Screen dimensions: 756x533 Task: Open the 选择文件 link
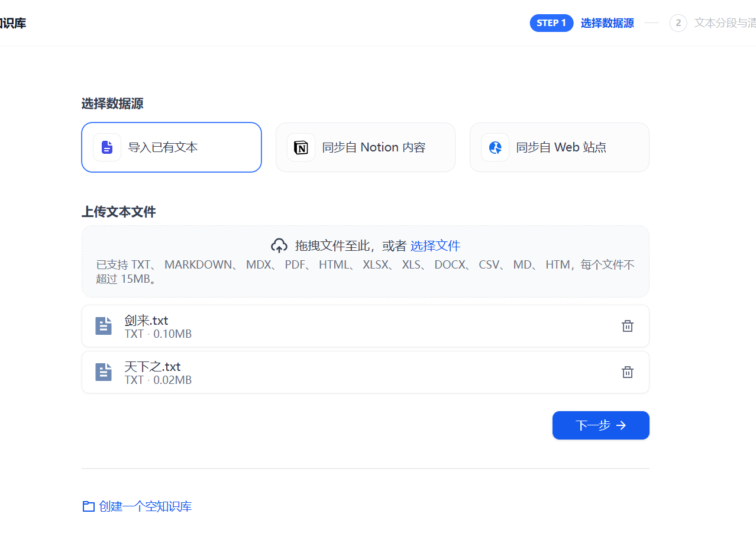[x=435, y=245]
